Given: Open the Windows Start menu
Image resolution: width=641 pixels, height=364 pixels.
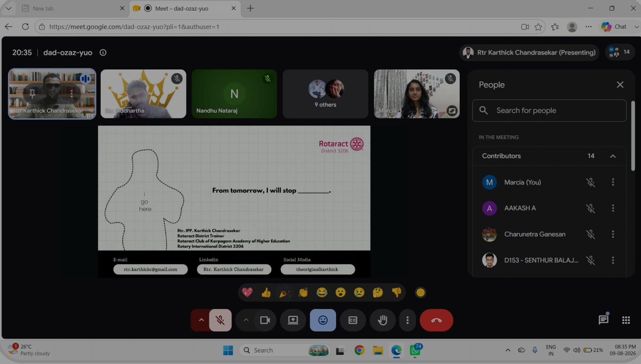Looking at the screenshot, I should click(x=228, y=350).
